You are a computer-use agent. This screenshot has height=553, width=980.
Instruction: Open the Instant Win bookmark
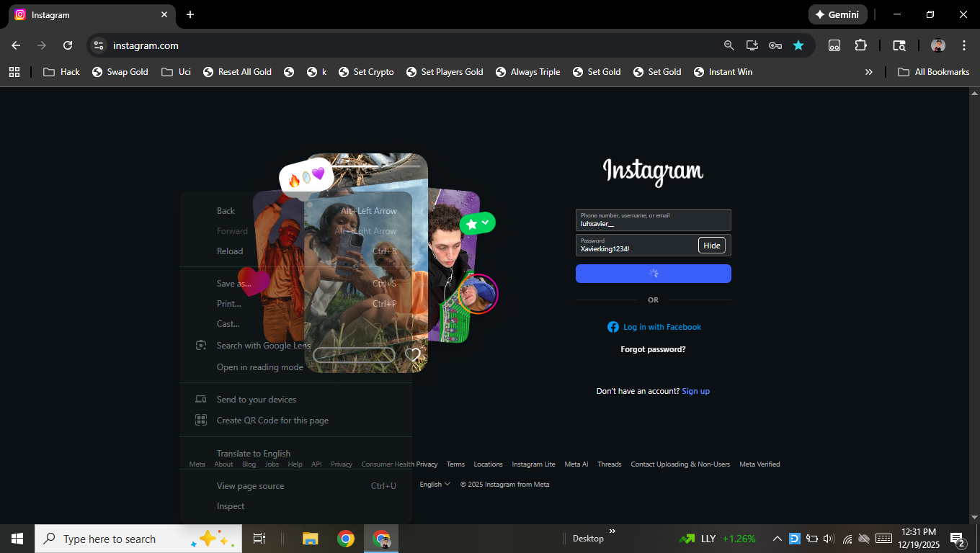[723, 72]
